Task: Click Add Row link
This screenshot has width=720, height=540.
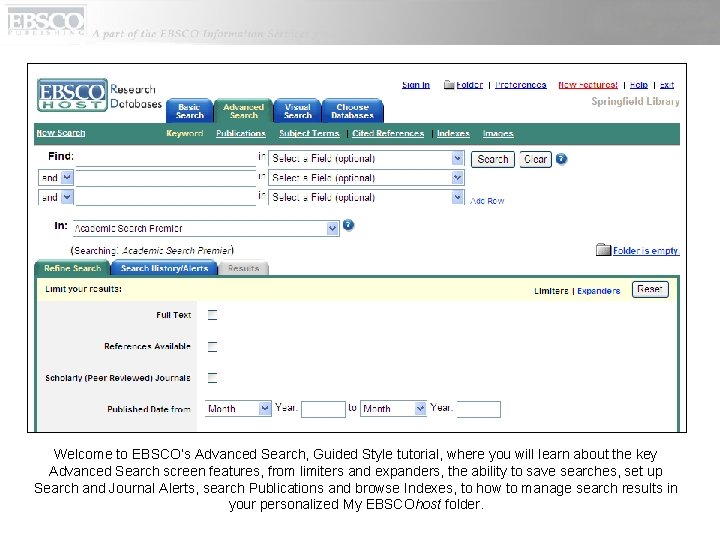Action: (487, 201)
